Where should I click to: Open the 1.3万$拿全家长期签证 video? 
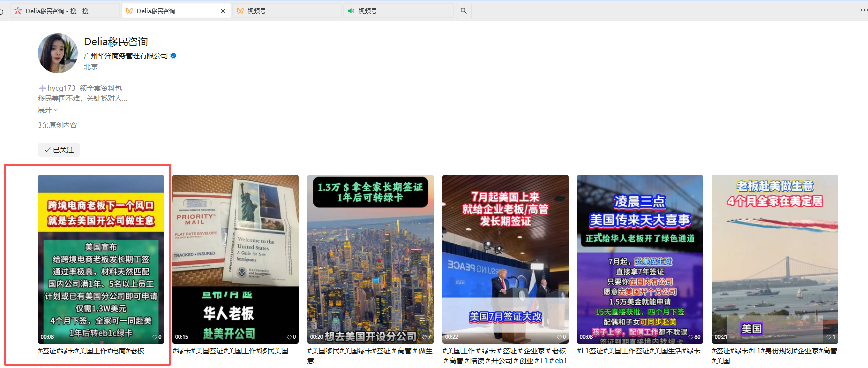point(370,259)
